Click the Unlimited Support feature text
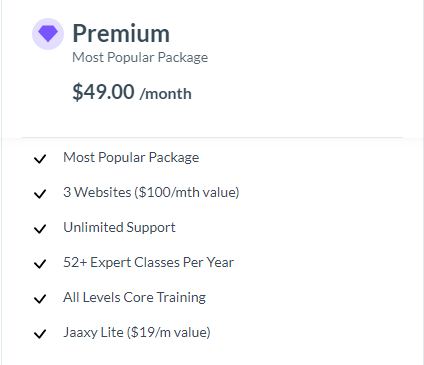The width and height of the screenshot is (424, 365). coord(119,228)
